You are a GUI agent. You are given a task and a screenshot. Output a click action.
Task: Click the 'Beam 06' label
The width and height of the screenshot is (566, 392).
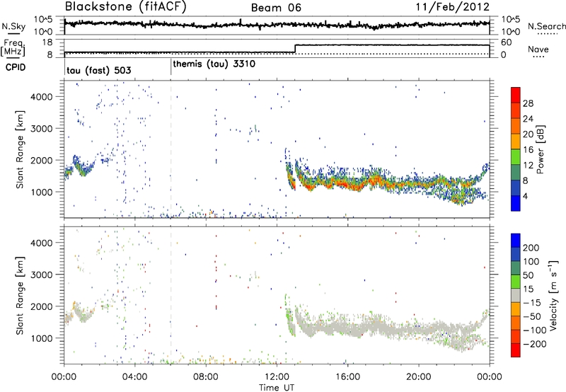pos(276,8)
